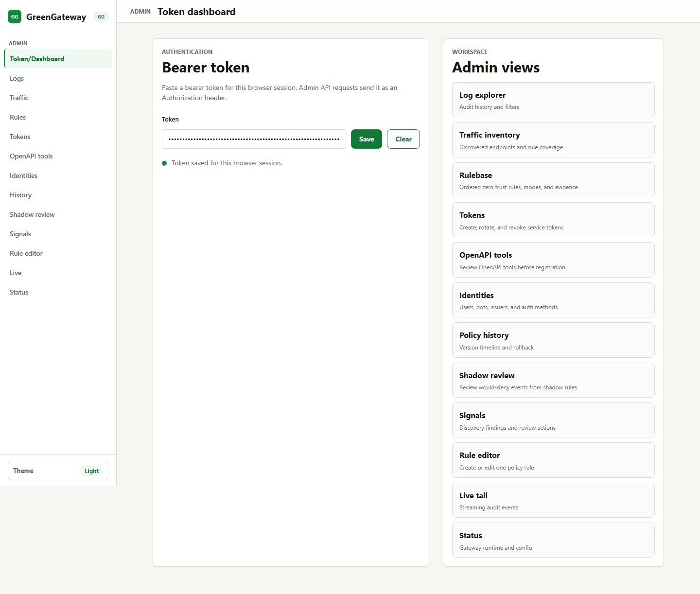Click the Token saved status message
700x594 pixels.
227,163
